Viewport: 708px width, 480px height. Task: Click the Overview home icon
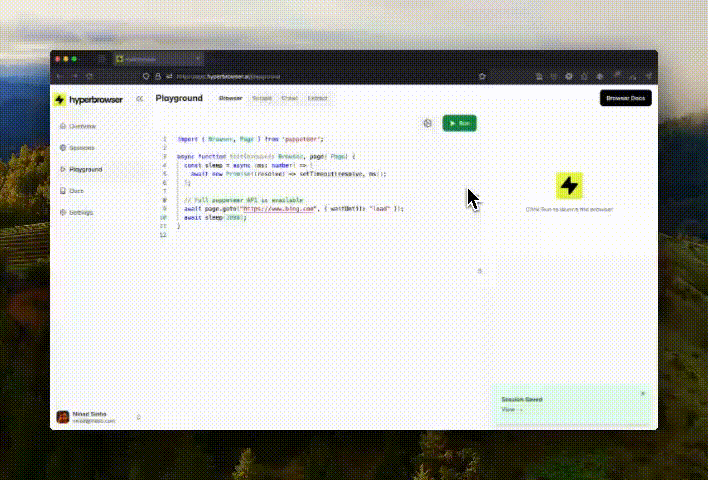tap(63, 126)
